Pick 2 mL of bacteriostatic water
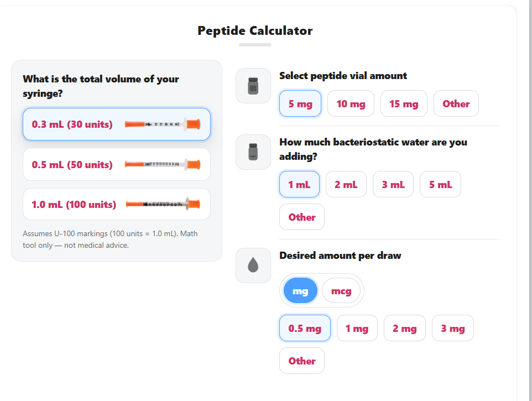Viewport: 532px width, 401px height. click(346, 185)
